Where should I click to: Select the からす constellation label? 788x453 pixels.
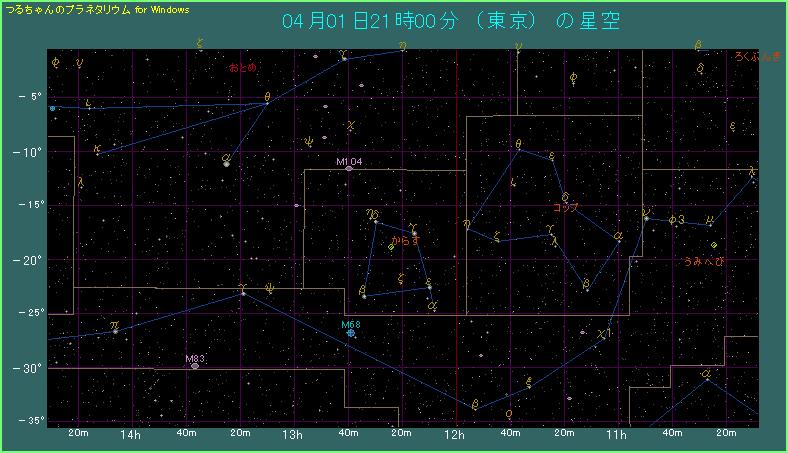(x=405, y=241)
